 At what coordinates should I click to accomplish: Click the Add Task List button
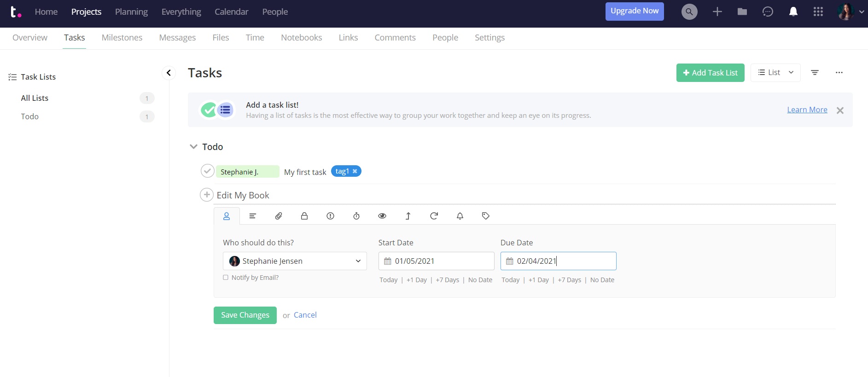(x=710, y=73)
